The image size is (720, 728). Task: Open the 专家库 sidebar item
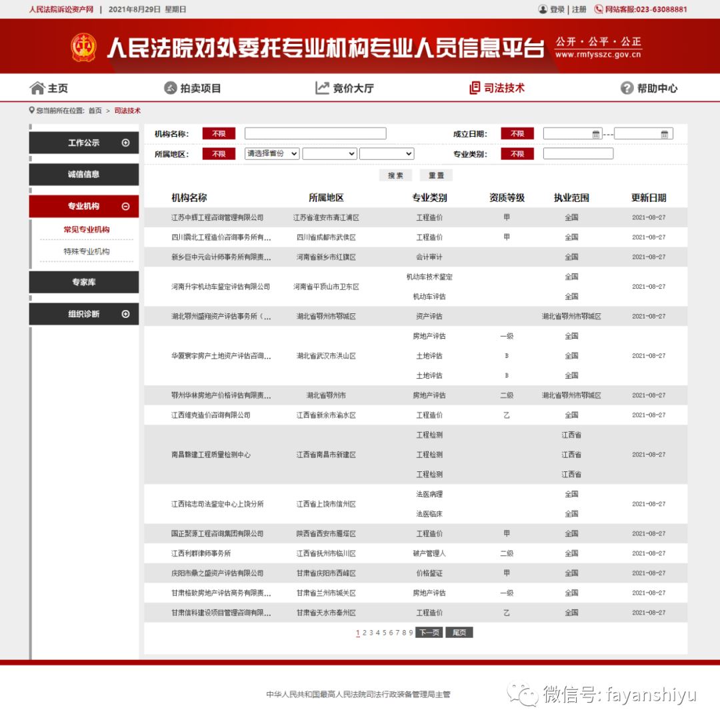[x=84, y=282]
